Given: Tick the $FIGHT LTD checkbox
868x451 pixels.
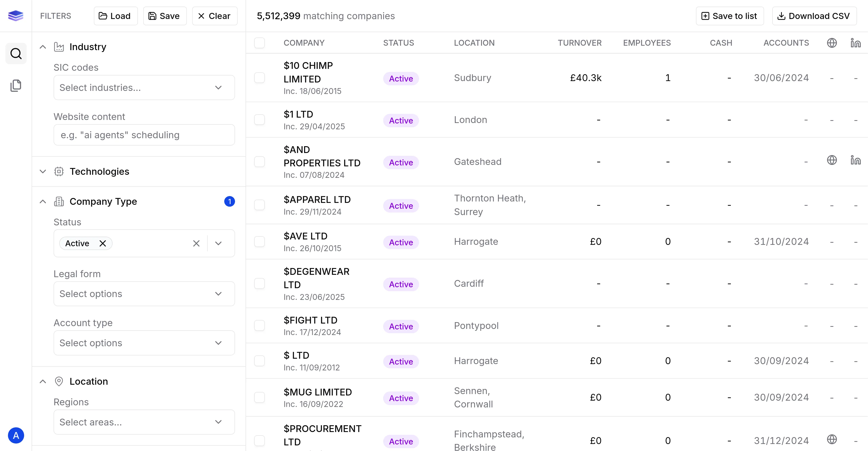Looking at the screenshot, I should [259, 325].
